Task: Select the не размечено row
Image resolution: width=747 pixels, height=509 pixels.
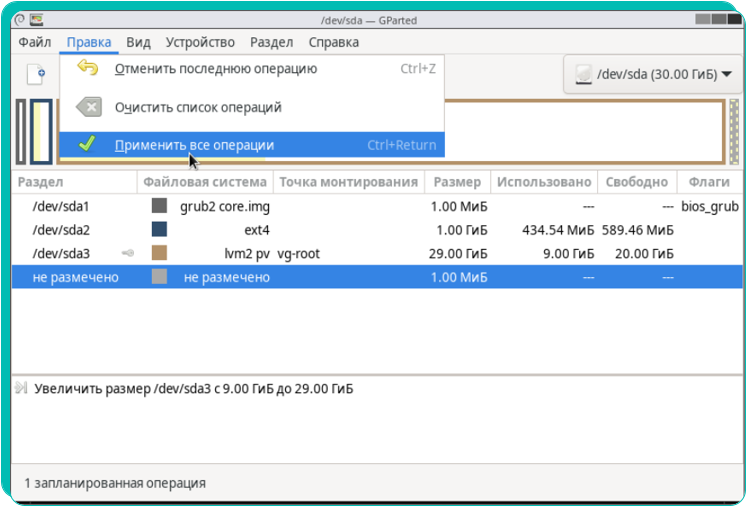Action: pyautogui.click(x=377, y=277)
